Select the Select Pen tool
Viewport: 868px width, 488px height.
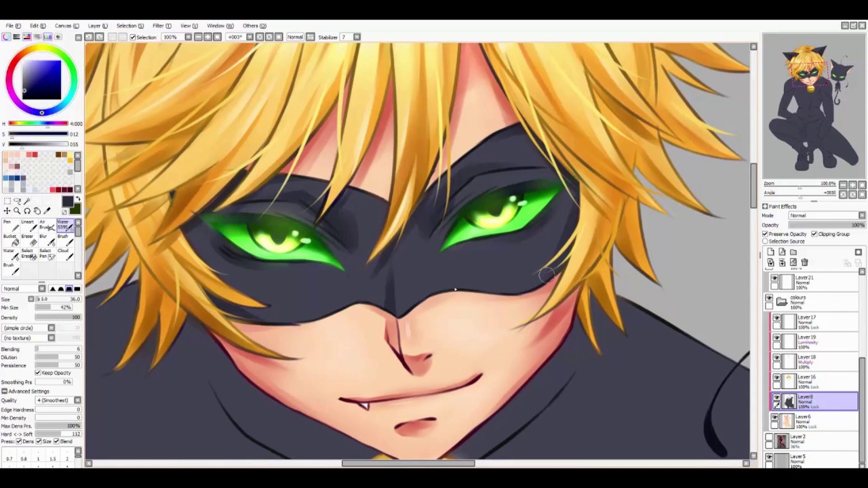[x=47, y=254]
